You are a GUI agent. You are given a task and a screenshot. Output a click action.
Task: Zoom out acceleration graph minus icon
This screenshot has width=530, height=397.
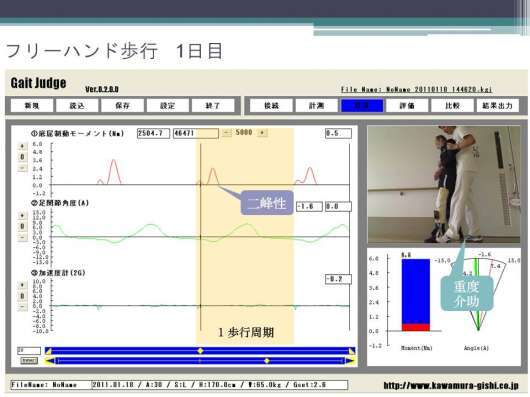[22, 307]
